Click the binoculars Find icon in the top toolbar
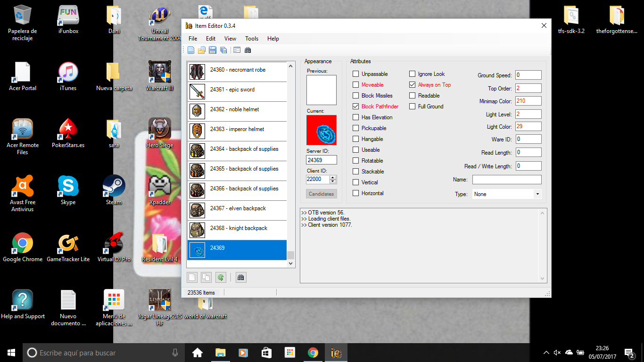This screenshot has height=362, width=644. tap(248, 50)
